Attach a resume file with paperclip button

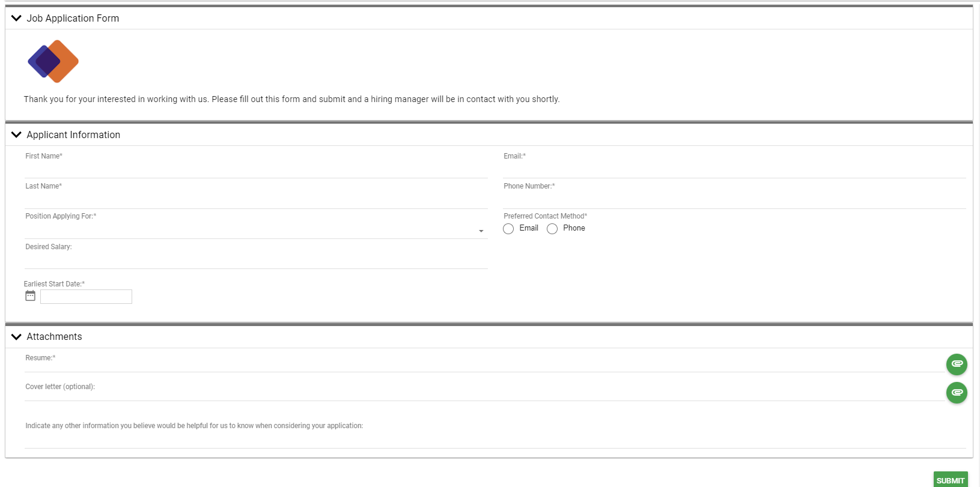[957, 364]
